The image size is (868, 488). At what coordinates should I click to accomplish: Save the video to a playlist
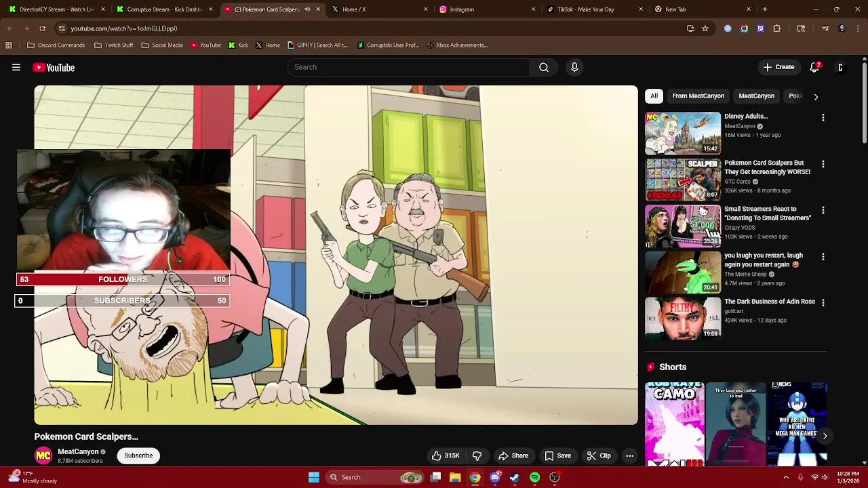point(557,455)
